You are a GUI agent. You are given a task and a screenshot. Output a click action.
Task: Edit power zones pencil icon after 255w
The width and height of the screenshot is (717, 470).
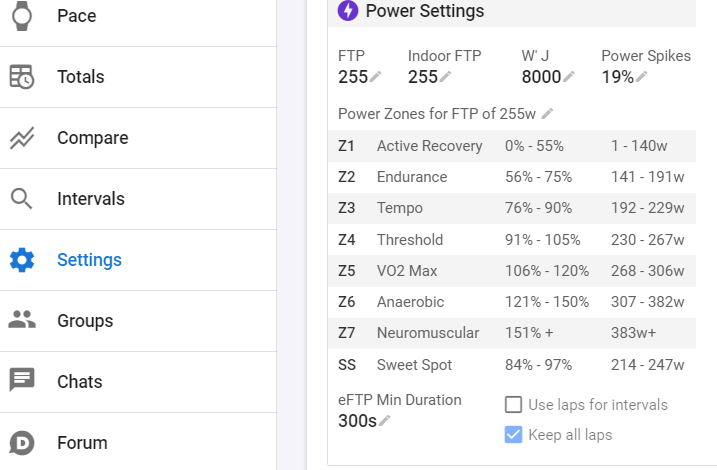pos(548,114)
